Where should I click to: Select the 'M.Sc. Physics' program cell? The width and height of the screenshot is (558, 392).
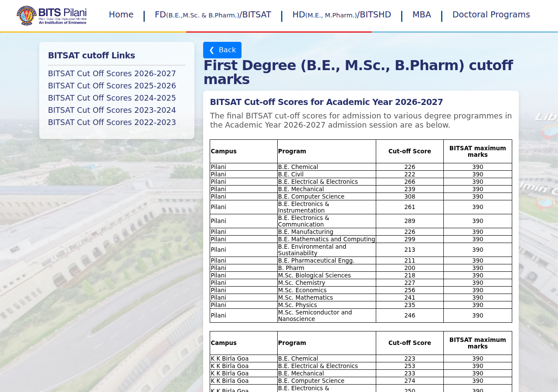click(327, 305)
